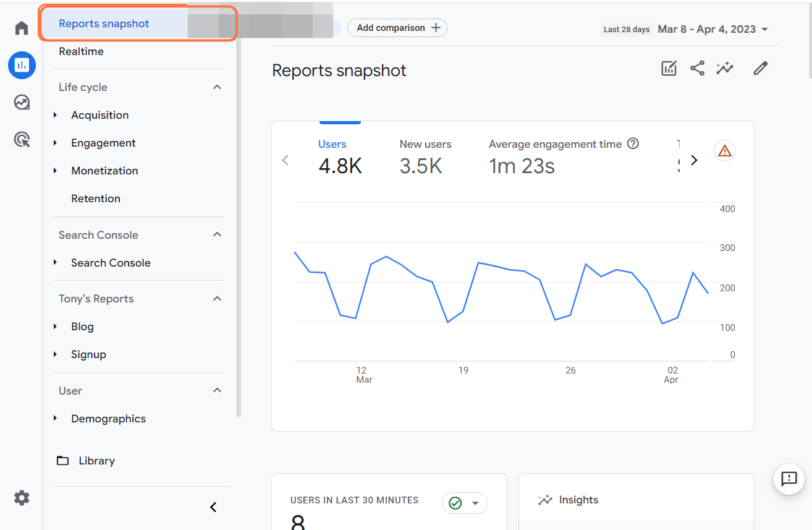Image resolution: width=812 pixels, height=530 pixels.
Task: Collapse the Search Console section header
Action: [x=217, y=234]
